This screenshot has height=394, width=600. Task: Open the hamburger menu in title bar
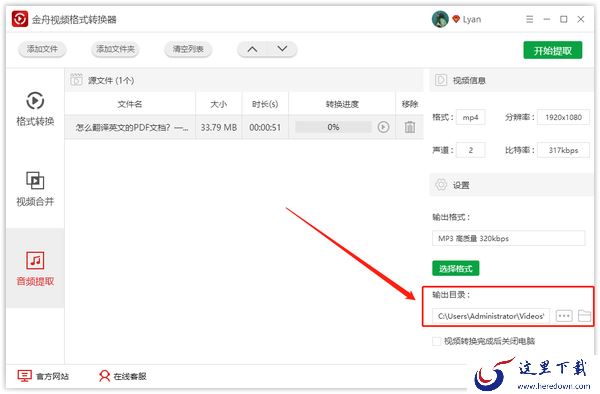point(530,19)
